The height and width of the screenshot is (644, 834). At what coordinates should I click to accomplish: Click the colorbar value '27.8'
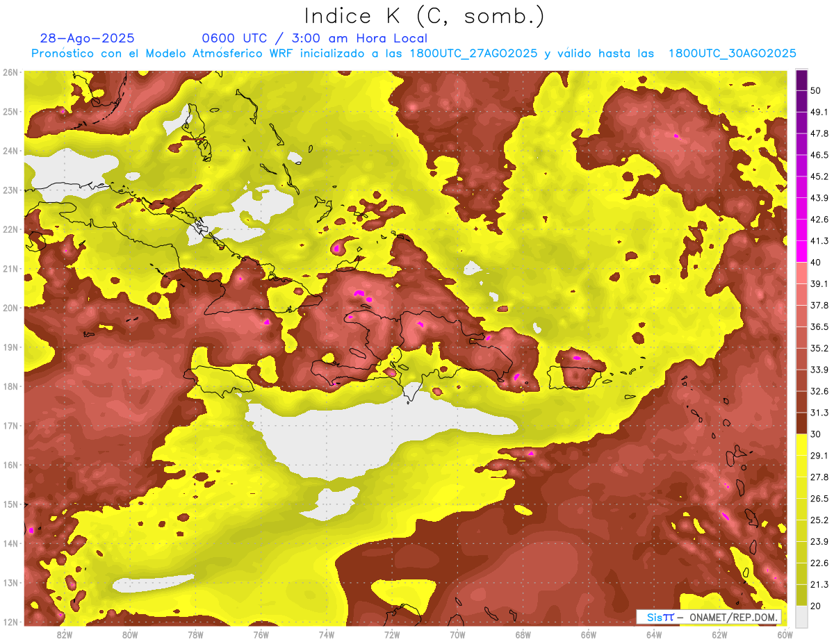click(x=819, y=477)
